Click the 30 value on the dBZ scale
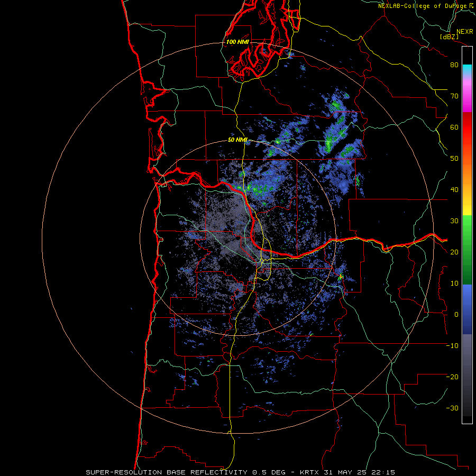Screen dimensions: 476x476 (454, 221)
